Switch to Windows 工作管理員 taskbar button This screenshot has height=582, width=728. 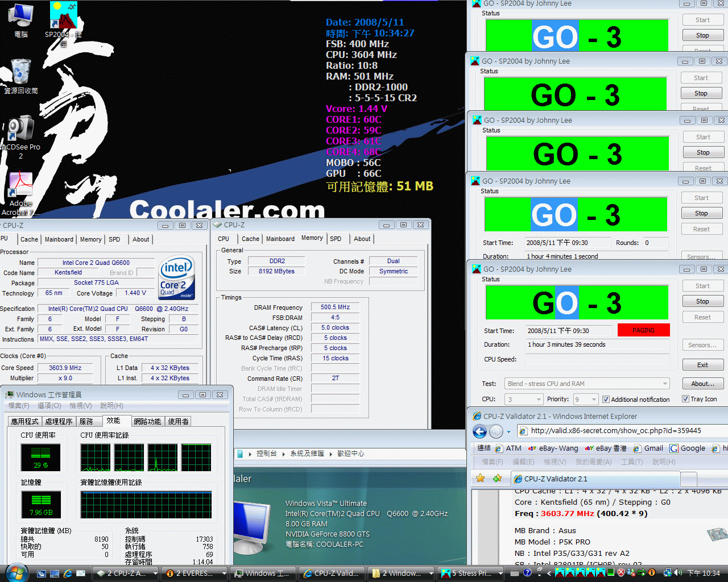(263, 573)
